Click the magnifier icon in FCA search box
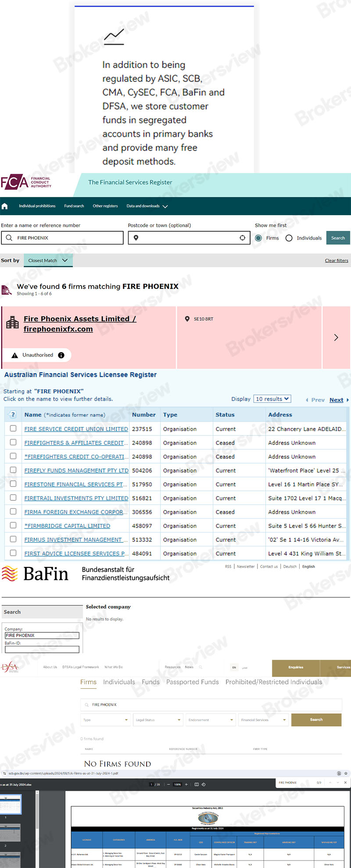 click(x=9, y=238)
